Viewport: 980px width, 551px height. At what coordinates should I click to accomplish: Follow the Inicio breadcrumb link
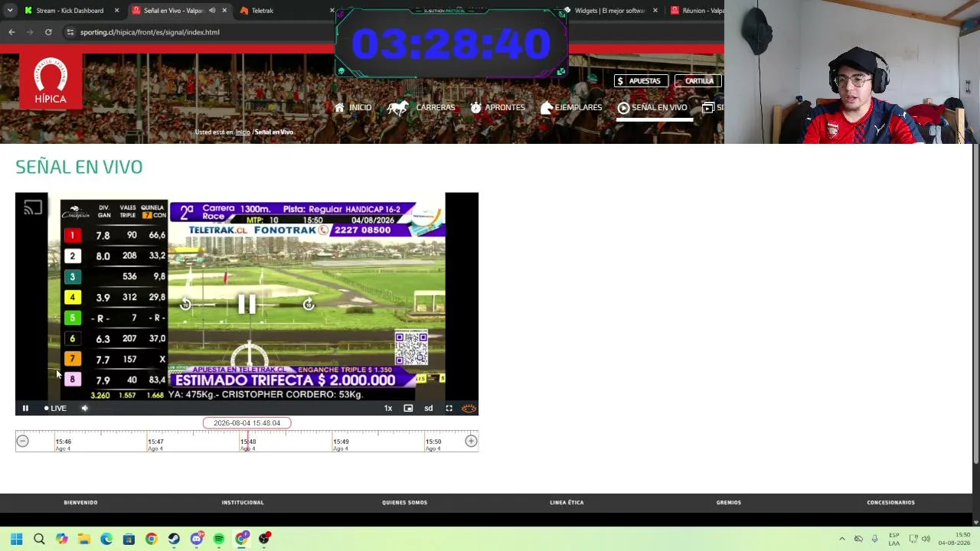[243, 132]
